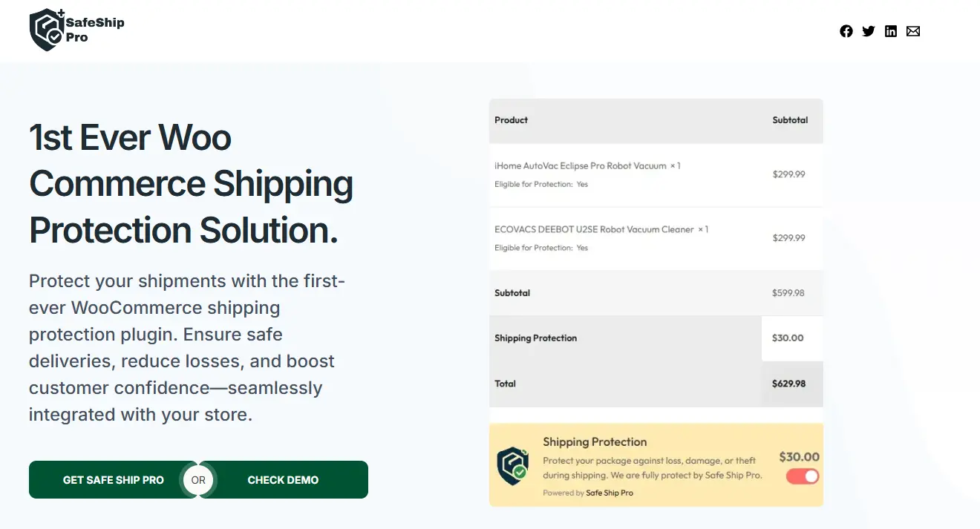
Task: Select the iHome AutoVac Eclipse Pro product row
Action: point(656,175)
